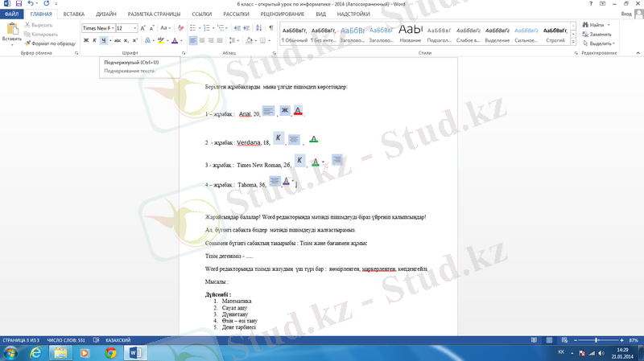
Task: Click the Undo arrow in the quick access toolbar
Action: pyautogui.click(x=31, y=4)
